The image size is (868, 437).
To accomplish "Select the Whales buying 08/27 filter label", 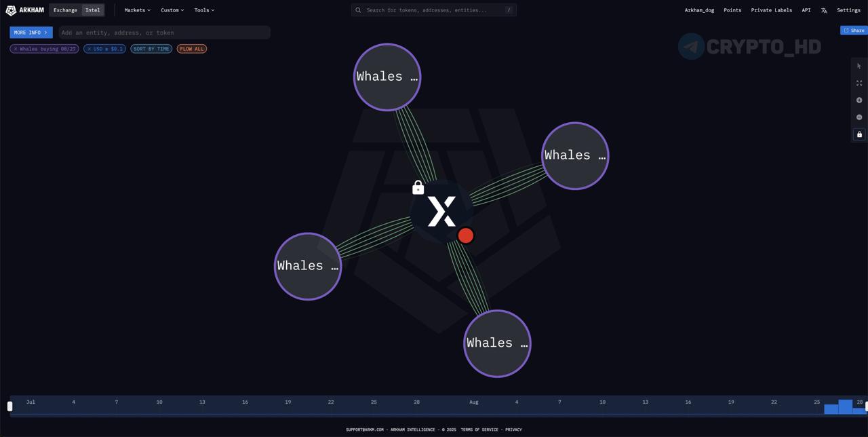I will 47,49.
